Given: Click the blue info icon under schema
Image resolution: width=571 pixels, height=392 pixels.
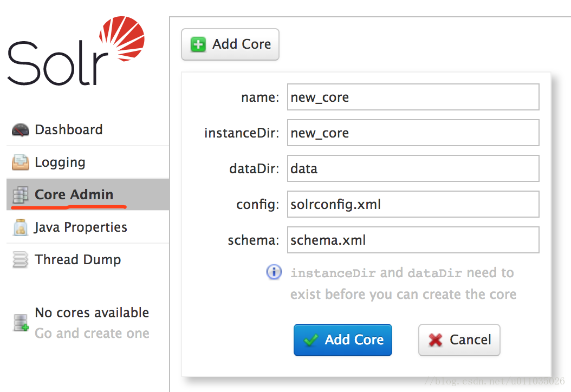Looking at the screenshot, I should click(274, 272).
